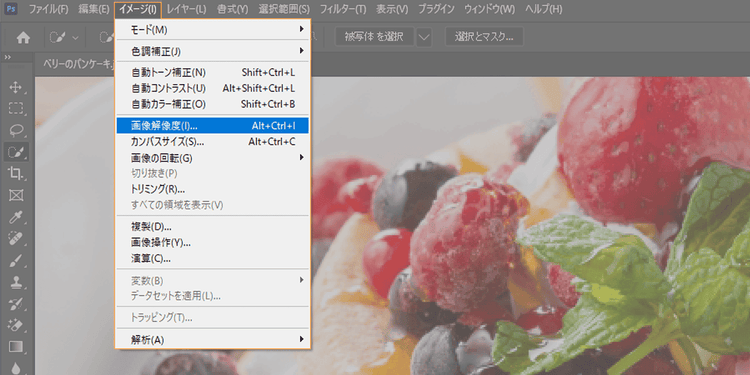The image size is (750, 375).
Task: Open the プラグイン menu
Action: point(436,9)
